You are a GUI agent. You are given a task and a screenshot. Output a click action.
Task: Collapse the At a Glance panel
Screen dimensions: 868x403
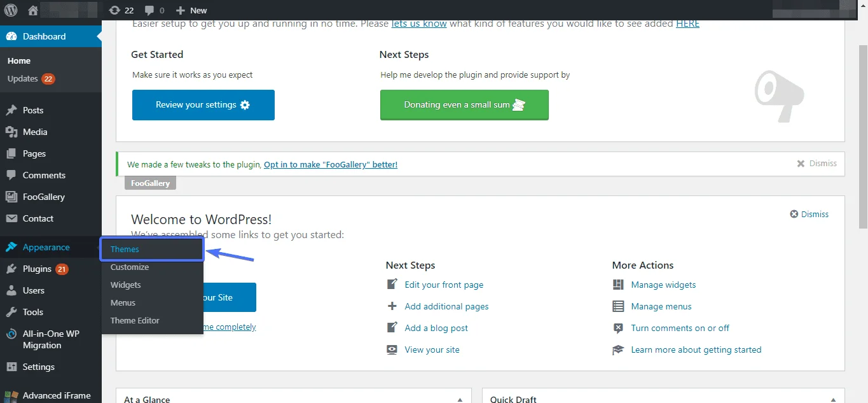click(460, 399)
